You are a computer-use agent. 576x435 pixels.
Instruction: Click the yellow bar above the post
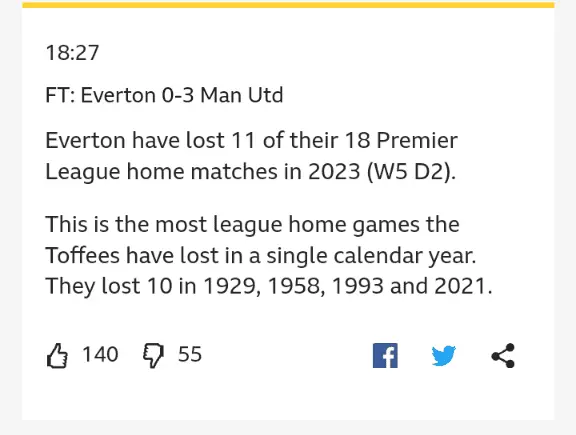288,5
